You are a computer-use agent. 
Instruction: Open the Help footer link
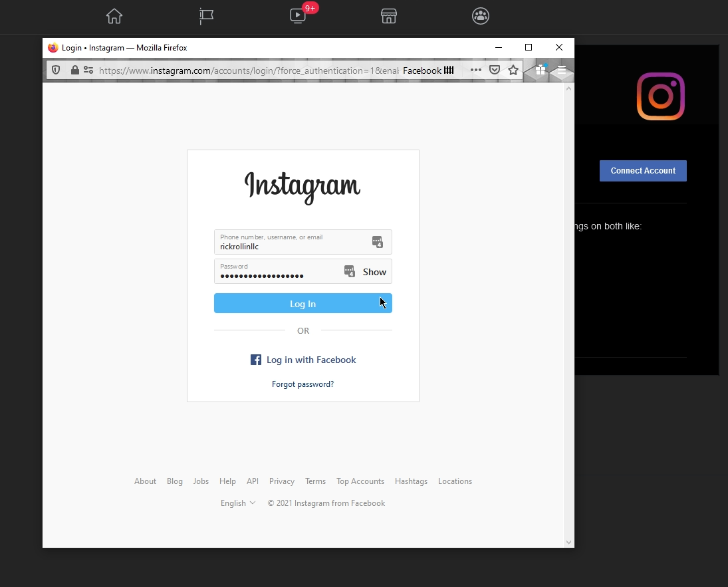(x=227, y=481)
